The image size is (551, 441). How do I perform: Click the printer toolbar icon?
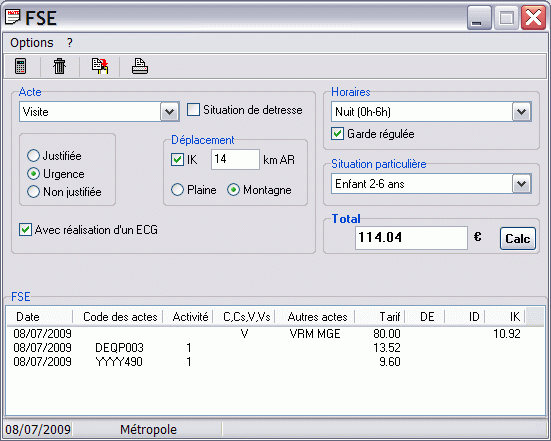tap(140, 66)
